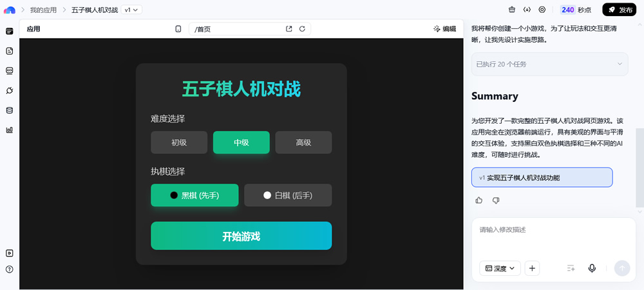Open the v1 version dropdown

click(x=132, y=10)
